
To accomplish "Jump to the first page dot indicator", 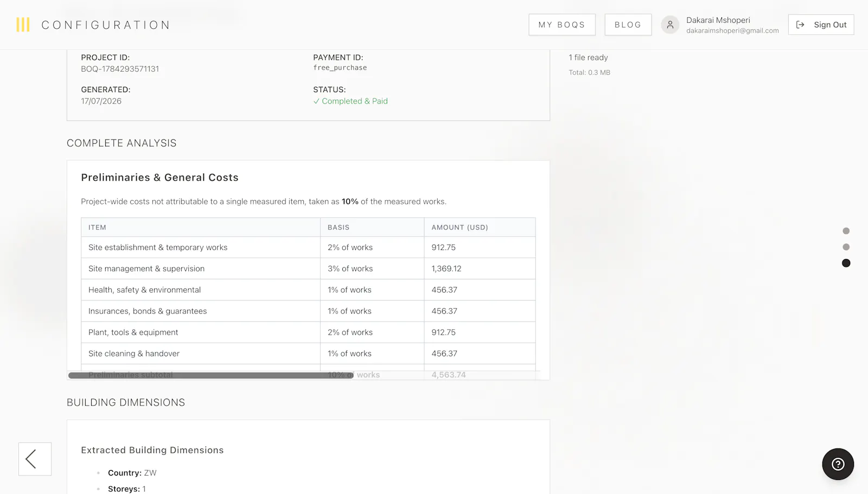I will [846, 231].
